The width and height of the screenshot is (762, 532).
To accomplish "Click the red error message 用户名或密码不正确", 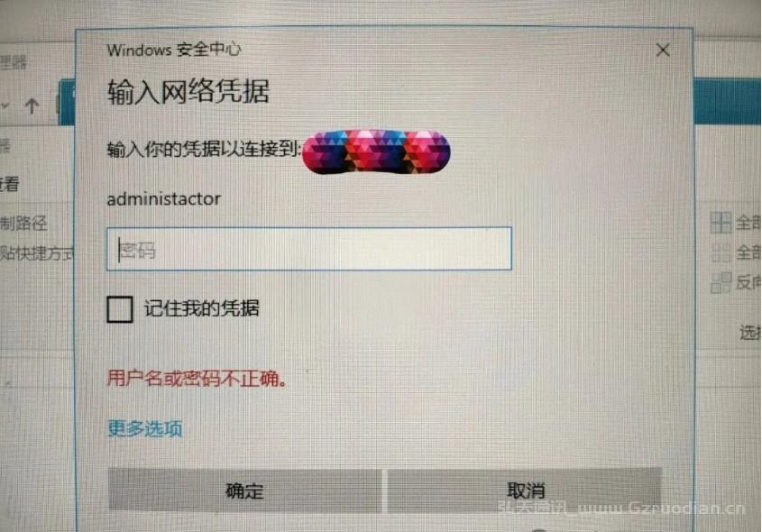I will pos(197,378).
